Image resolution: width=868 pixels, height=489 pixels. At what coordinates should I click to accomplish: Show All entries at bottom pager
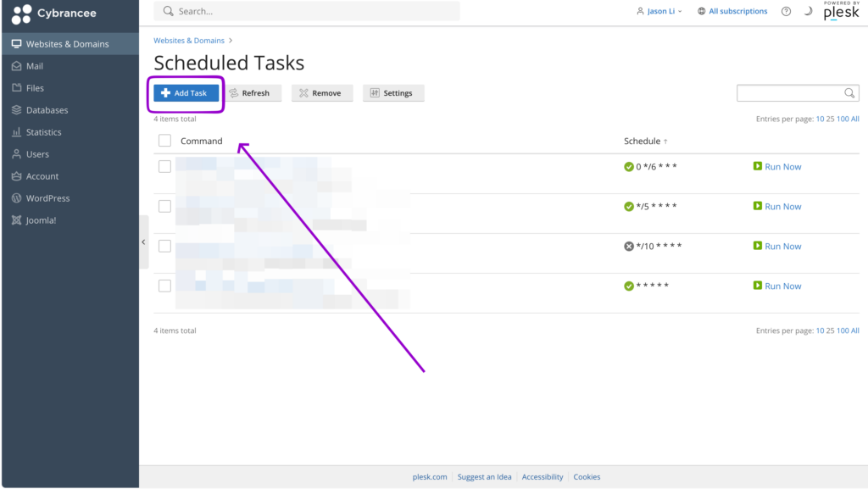(x=855, y=331)
